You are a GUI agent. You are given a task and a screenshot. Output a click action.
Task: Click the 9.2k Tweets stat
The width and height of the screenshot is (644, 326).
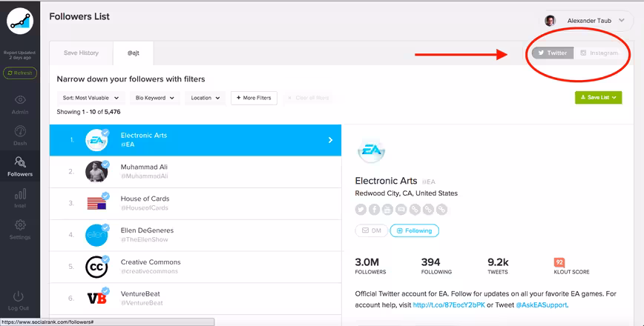498,266
